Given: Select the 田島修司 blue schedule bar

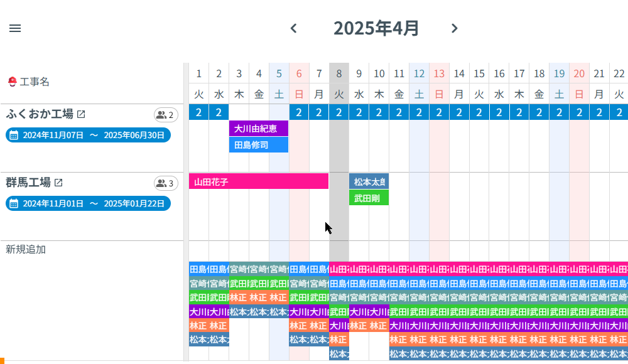Looking at the screenshot, I should [258, 145].
